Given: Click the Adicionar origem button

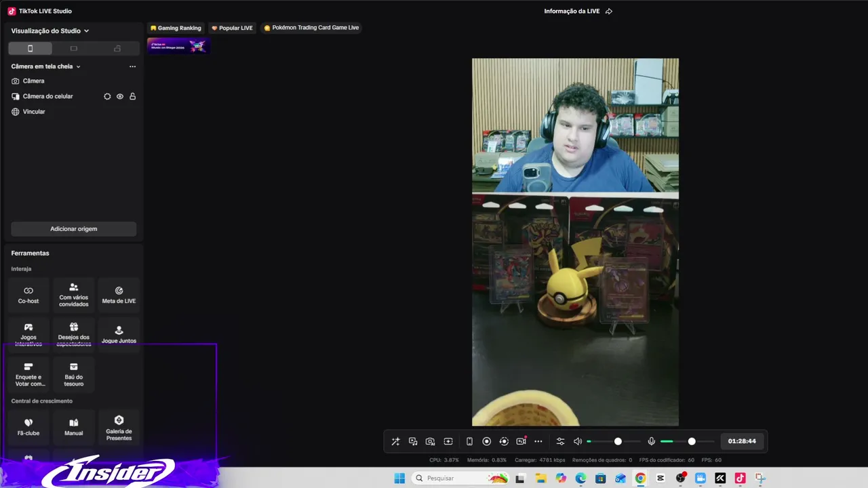Looking at the screenshot, I should (74, 229).
